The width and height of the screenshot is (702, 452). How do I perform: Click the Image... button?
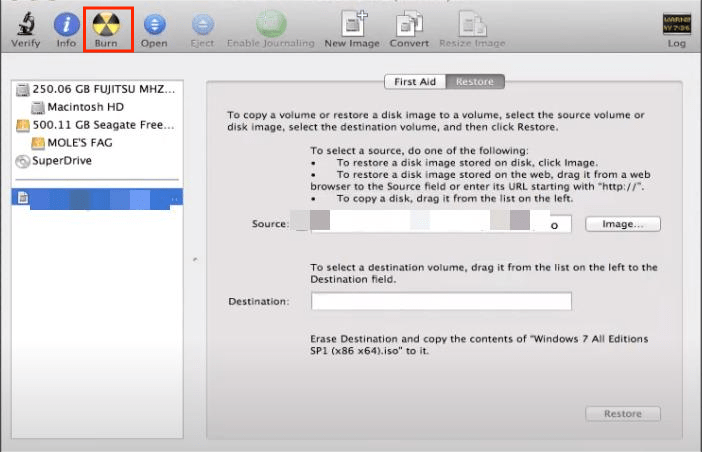point(622,224)
